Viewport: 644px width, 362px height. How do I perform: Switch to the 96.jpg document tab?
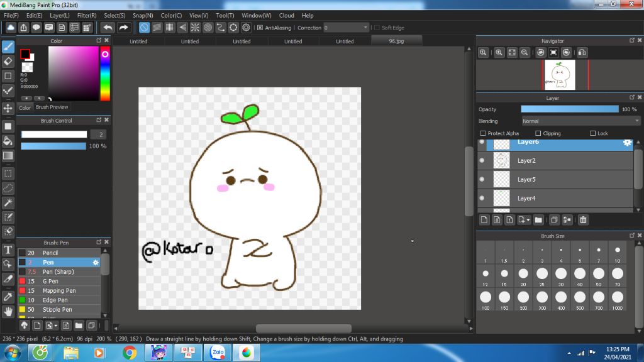point(396,41)
